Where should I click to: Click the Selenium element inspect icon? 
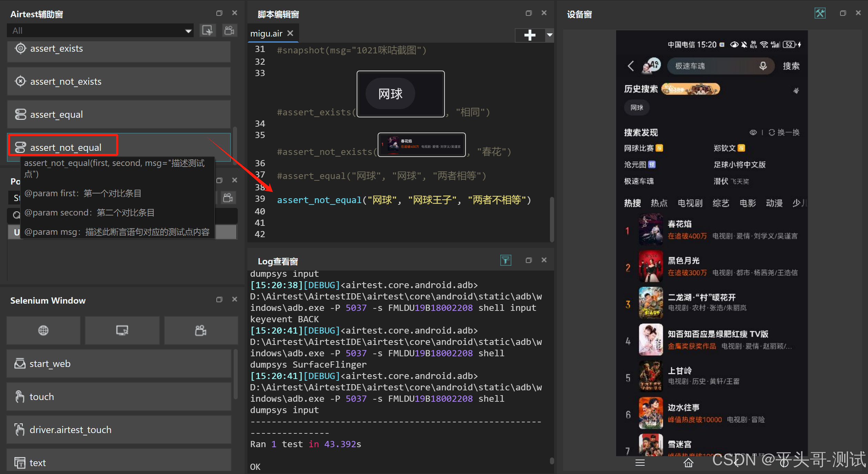tap(122, 330)
